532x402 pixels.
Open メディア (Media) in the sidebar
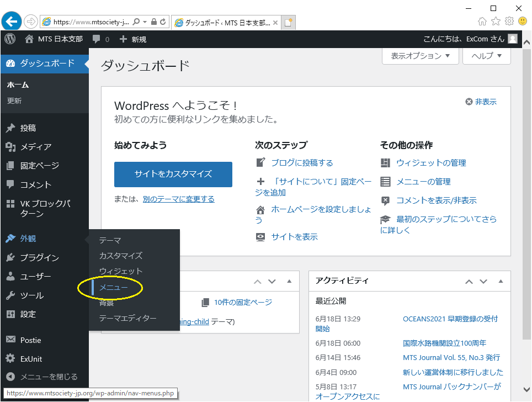pos(35,147)
